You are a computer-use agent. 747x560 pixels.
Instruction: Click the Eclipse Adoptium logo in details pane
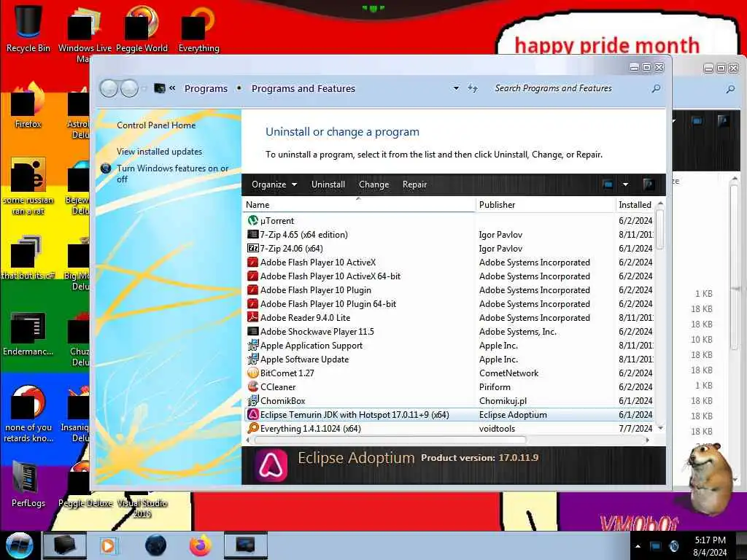point(271,465)
